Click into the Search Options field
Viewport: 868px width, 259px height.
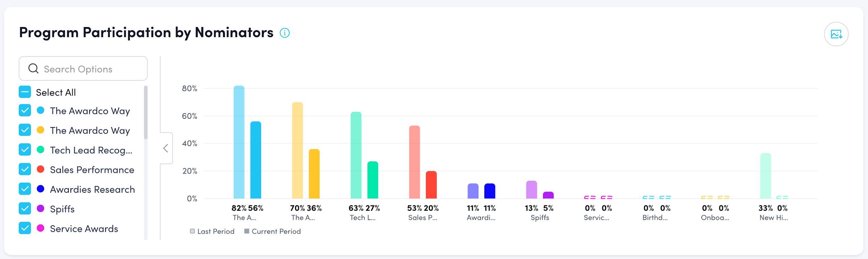[x=90, y=69]
